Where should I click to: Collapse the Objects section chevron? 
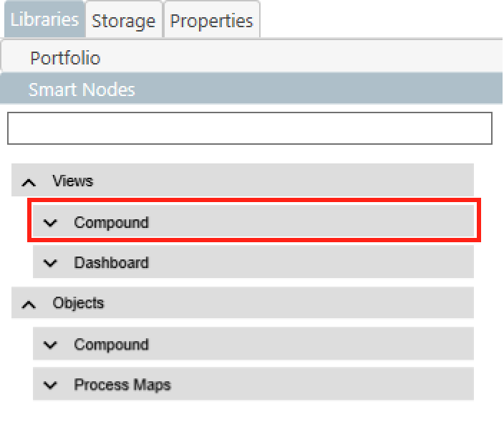pyautogui.click(x=29, y=304)
